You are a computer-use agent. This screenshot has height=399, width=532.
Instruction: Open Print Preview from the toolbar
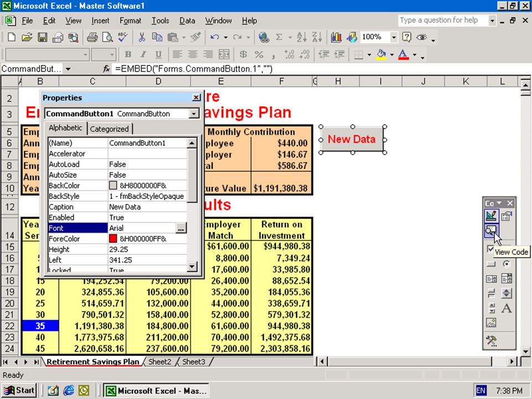[x=108, y=37]
